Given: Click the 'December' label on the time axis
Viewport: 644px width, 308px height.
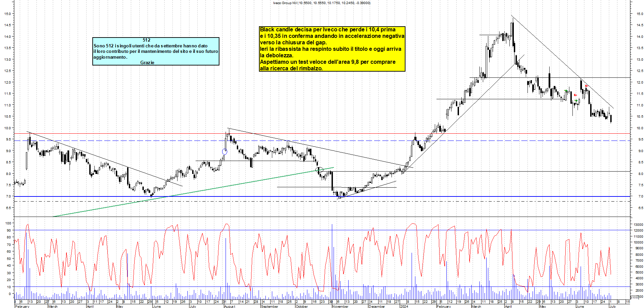Looking at the screenshot, I should 377,306.
